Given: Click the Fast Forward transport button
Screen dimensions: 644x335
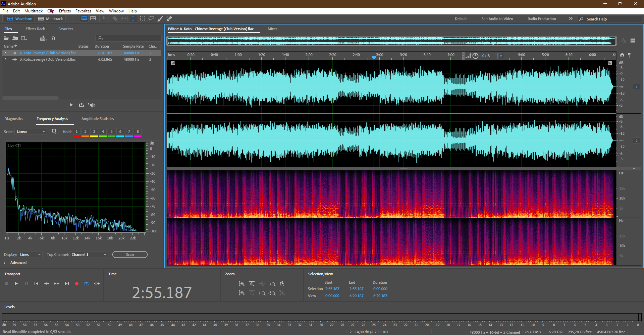Looking at the screenshot, I should tap(56, 284).
